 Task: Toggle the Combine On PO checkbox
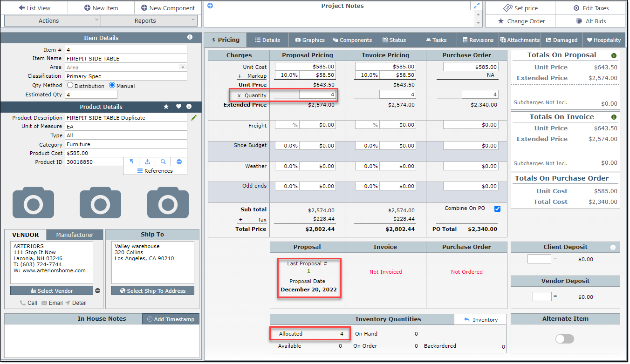(497, 209)
